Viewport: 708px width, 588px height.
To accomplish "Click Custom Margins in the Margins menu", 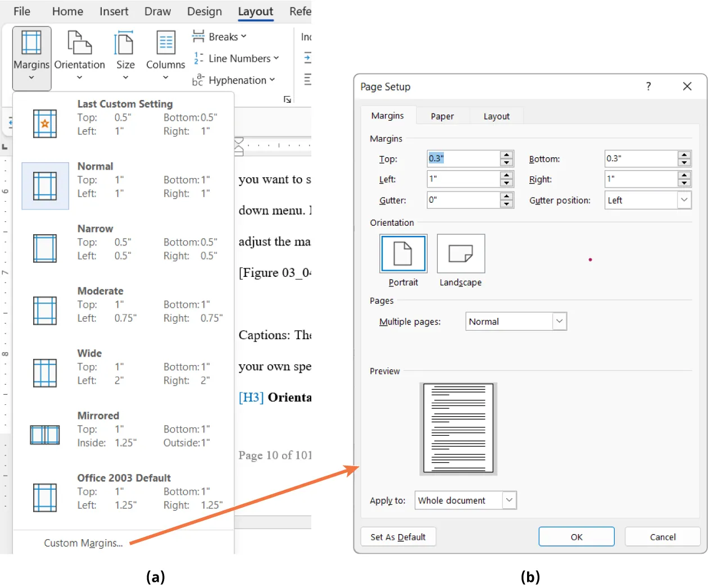I will tap(83, 543).
